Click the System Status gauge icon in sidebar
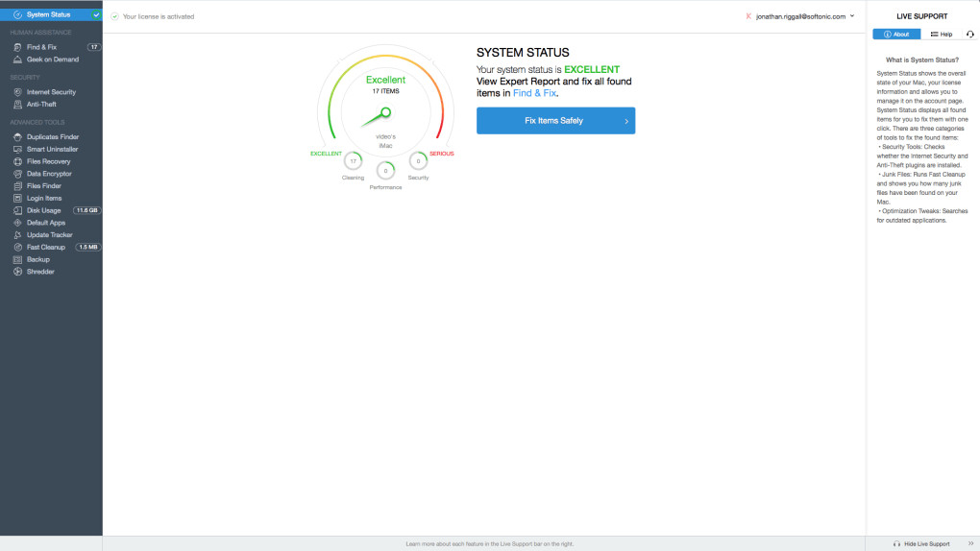 [x=17, y=14]
